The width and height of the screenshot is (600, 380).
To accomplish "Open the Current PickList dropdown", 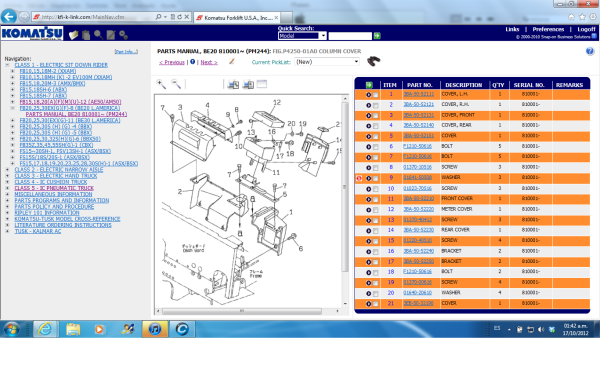I will tap(327, 62).
